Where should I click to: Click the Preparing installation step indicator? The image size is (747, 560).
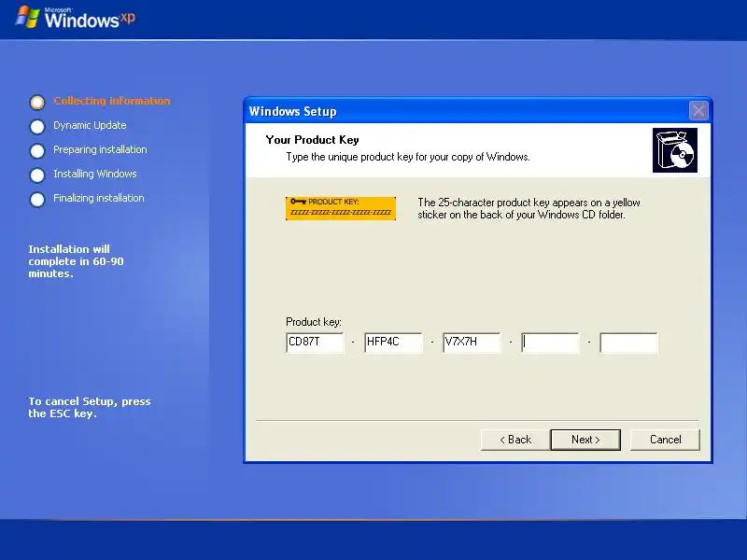(x=37, y=150)
